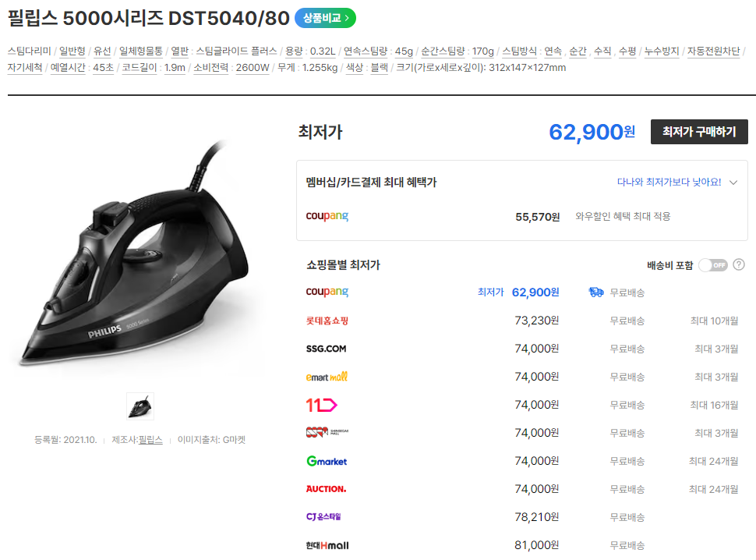Open the emart mall logo
The width and height of the screenshot is (756, 560).
(327, 377)
